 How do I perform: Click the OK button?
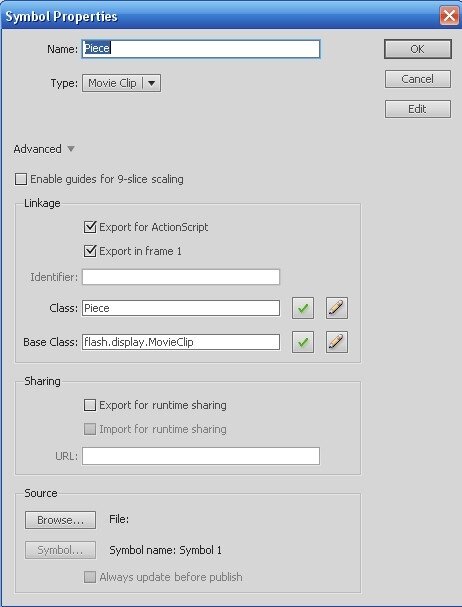point(418,49)
